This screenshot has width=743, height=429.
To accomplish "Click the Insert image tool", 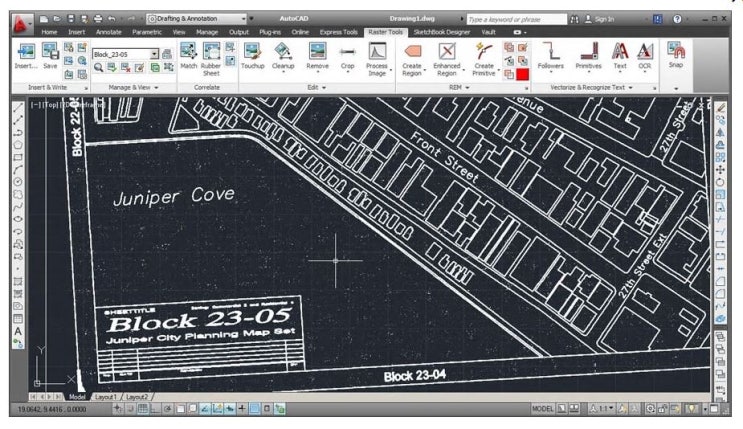I will pos(26,56).
